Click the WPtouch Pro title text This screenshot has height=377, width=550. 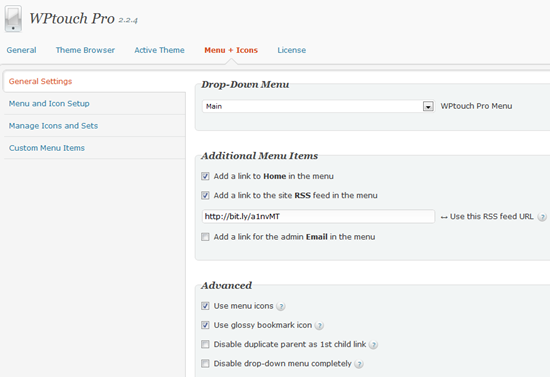point(72,19)
